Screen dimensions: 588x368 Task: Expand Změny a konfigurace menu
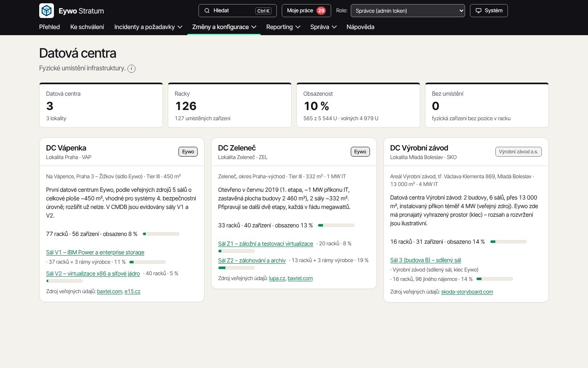224,27
